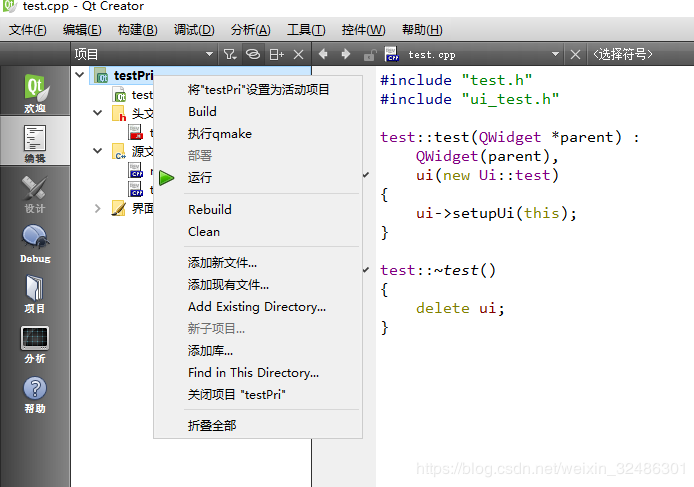Viewport: 694px width, 487px height.
Task: Choose Run qmake (执行qmake)
Action: pos(258,134)
